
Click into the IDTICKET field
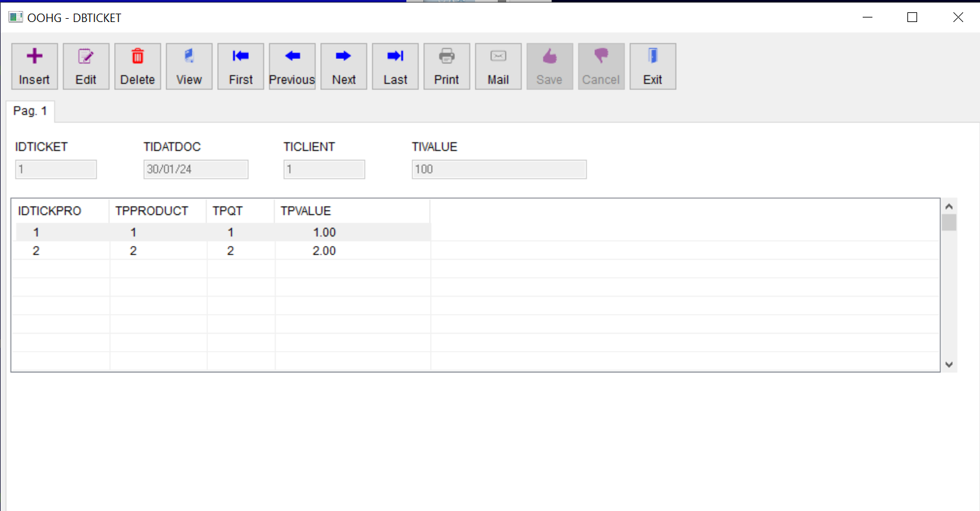pos(56,170)
